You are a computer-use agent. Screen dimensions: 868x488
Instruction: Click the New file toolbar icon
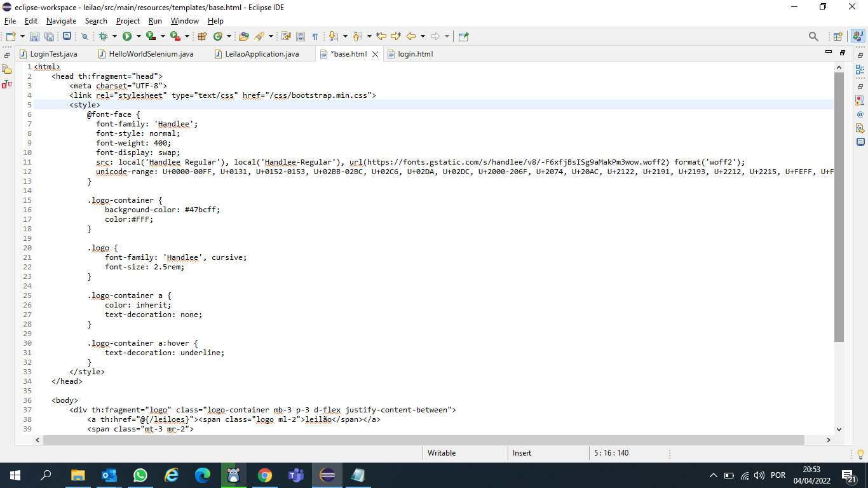point(11,36)
